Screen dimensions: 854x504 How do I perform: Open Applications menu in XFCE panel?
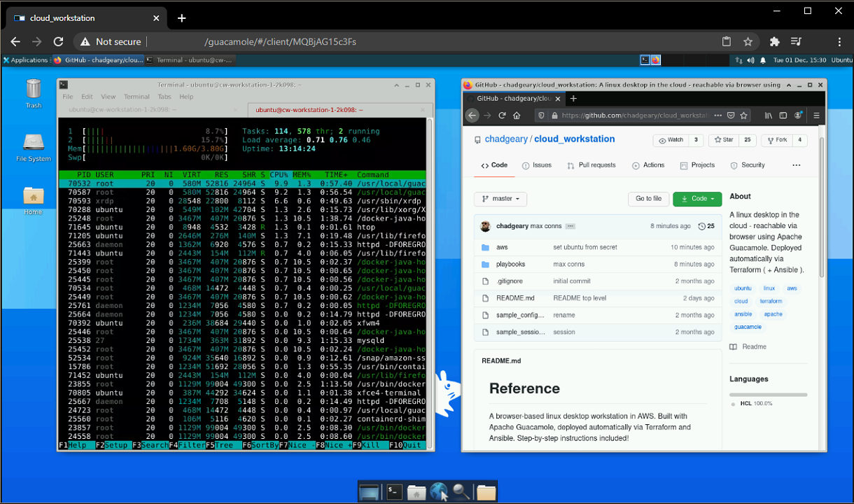(x=26, y=60)
